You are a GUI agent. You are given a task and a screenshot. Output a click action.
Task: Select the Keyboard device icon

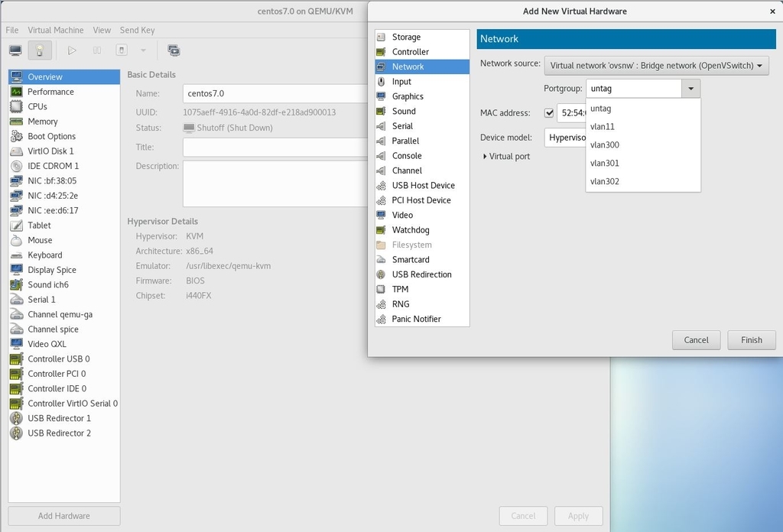point(17,255)
